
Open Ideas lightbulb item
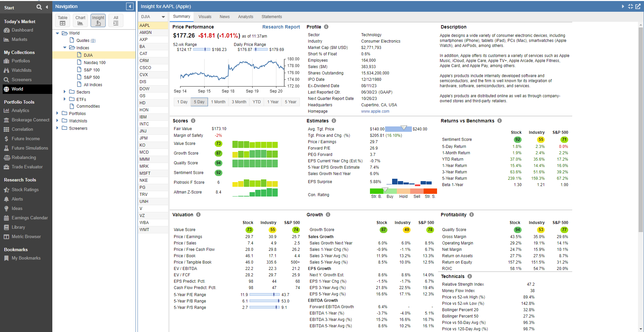click(x=17, y=209)
